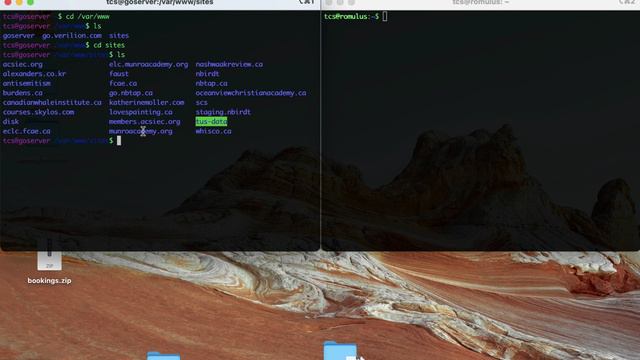This screenshot has width=640, height=360.
Task: Click the 'acsiec.org' directory name
Action: [x=23, y=64]
